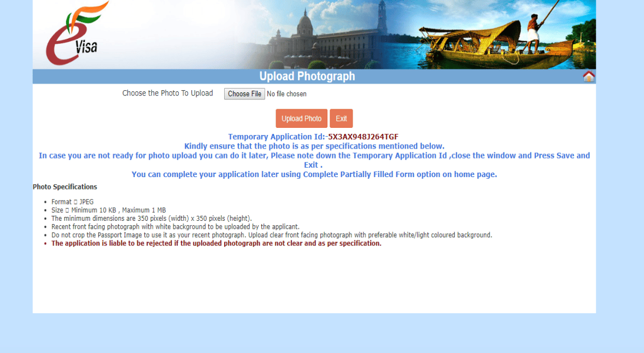Image resolution: width=644 pixels, height=353 pixels.
Task: Select the Temporary Application Id 5X3AX948J264TGF
Action: coord(364,137)
